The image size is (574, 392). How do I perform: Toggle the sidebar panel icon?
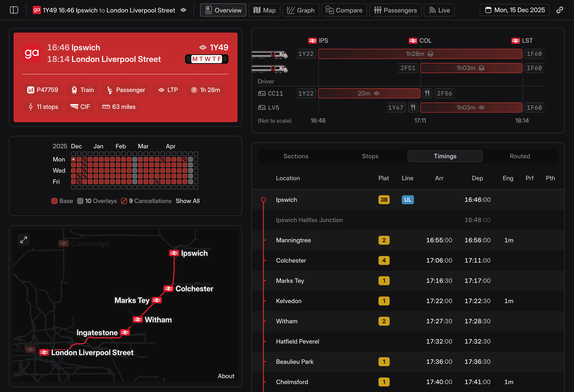coord(14,10)
